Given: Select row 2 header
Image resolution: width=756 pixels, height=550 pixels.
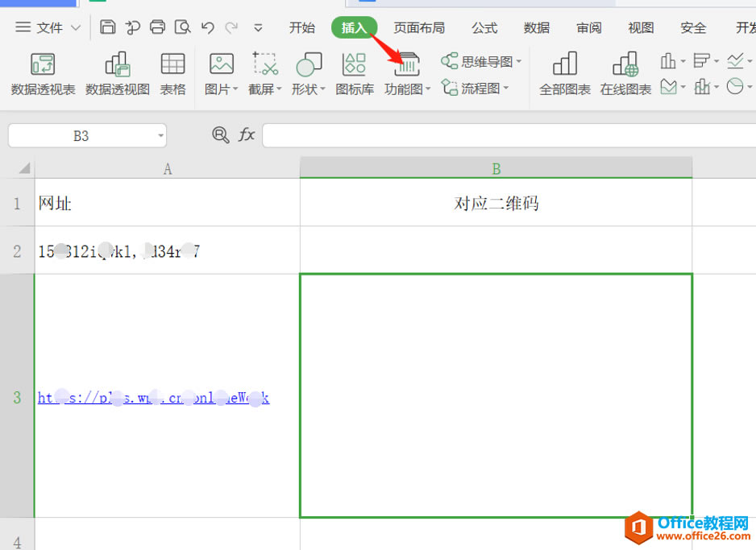Looking at the screenshot, I should 18,250.
